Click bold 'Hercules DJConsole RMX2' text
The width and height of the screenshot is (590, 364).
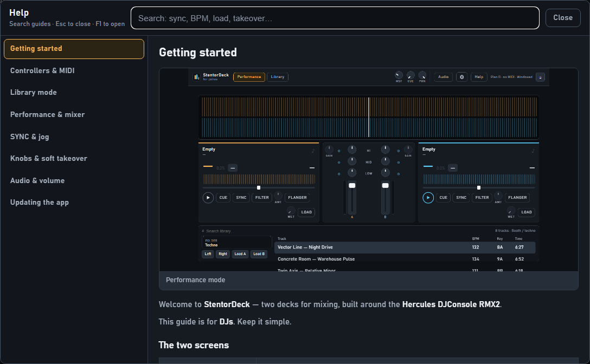point(451,304)
